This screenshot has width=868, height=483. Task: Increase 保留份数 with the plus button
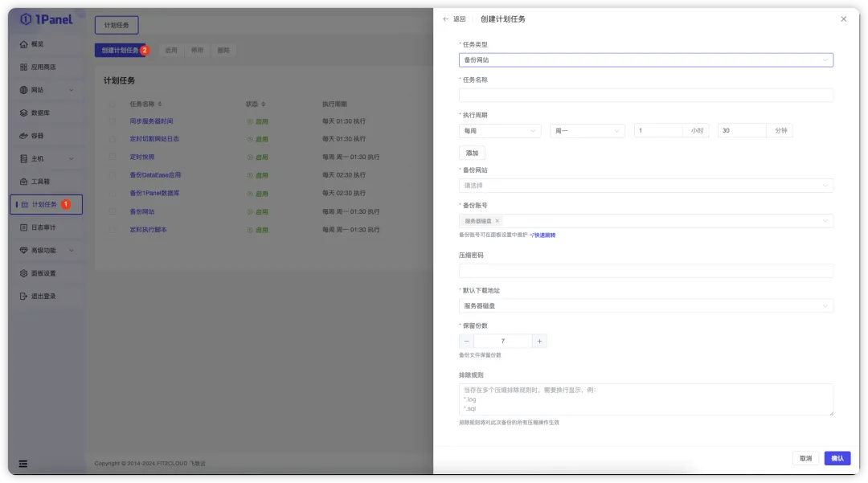[540, 342]
